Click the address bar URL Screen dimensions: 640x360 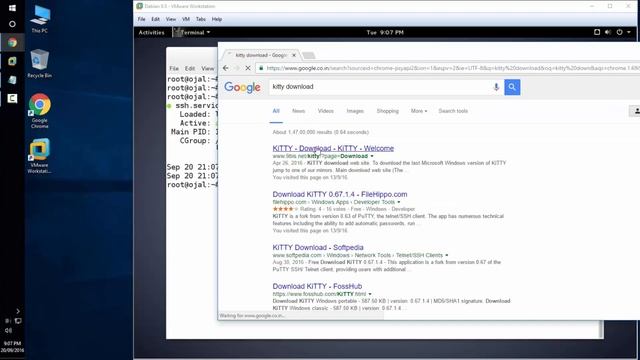pyautogui.click(x=452, y=68)
